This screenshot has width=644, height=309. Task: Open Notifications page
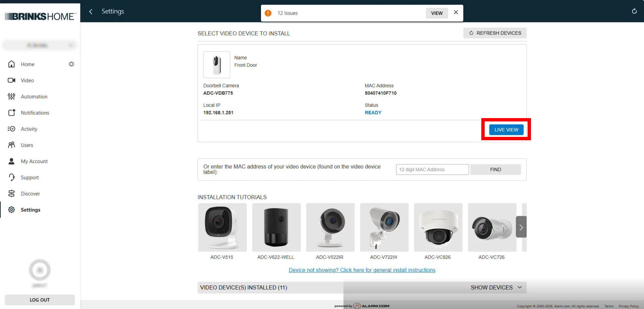35,113
